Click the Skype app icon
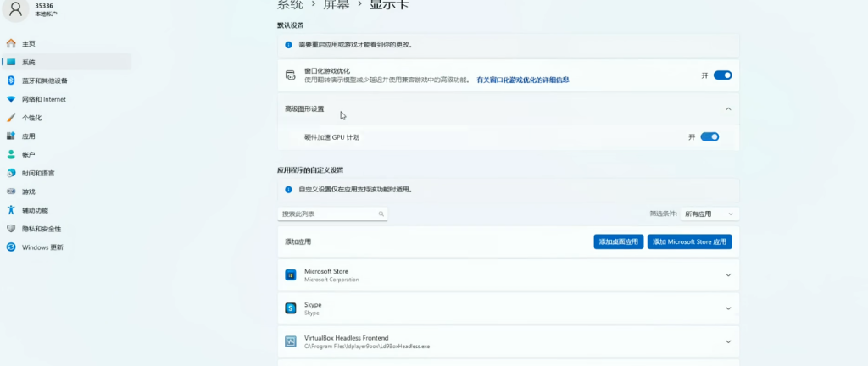Screen dimensions: 868x366 click(290, 308)
